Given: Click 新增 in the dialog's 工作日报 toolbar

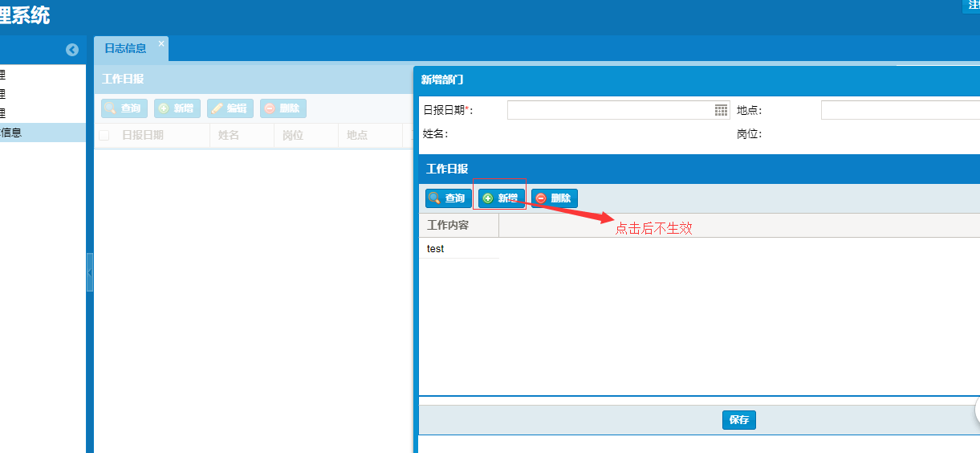Looking at the screenshot, I should pos(500,198).
